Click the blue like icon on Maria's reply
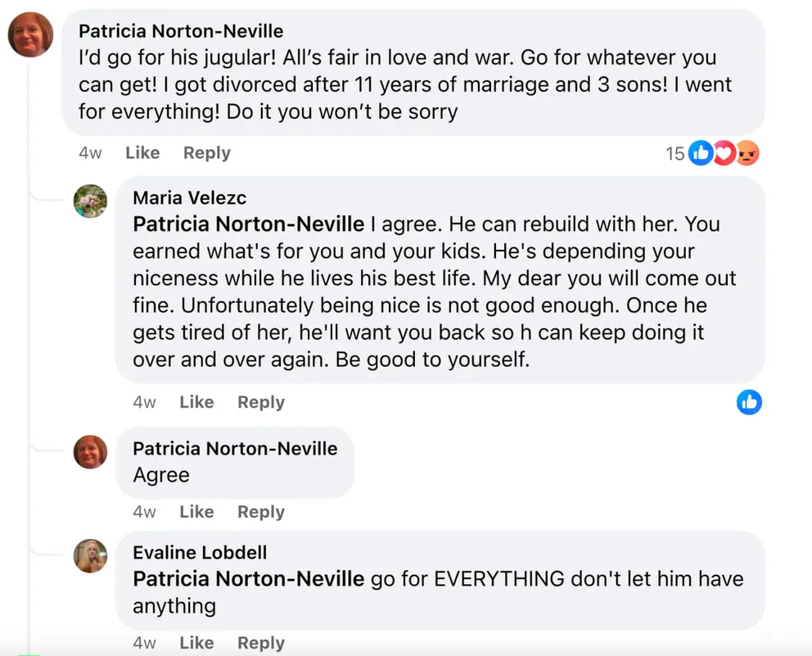Screen dimensions: 812x656 (749, 401)
